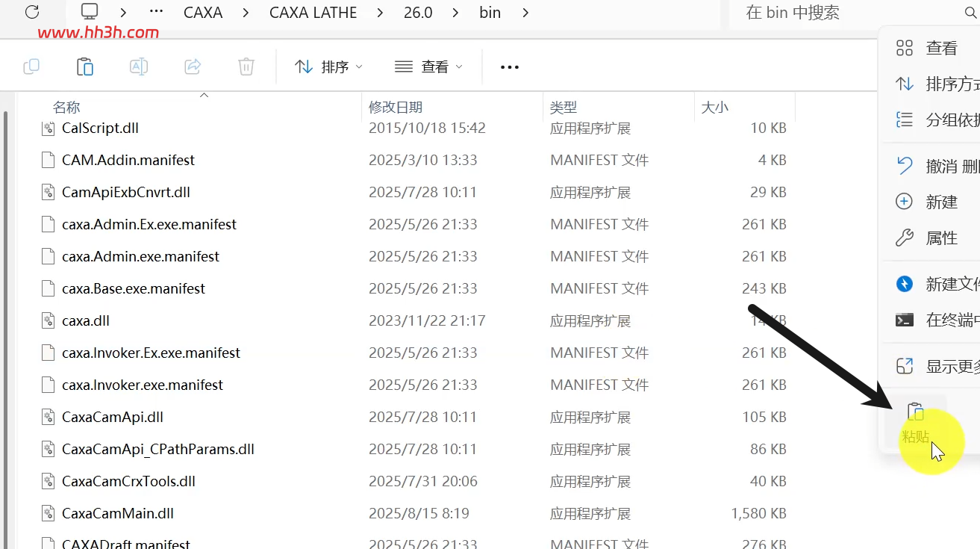Click the paste clipboard icon in toolbar
This screenshot has height=549, width=980.
85,66
